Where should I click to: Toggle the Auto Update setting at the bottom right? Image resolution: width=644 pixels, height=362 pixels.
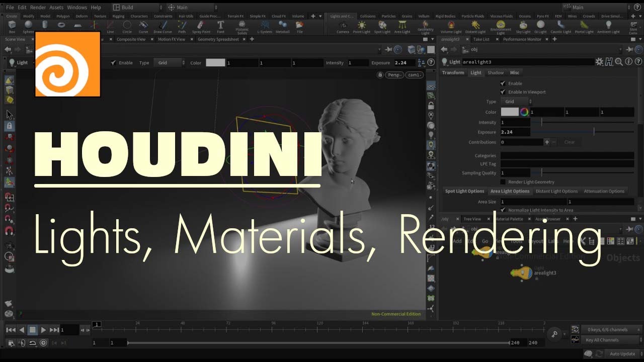pyautogui.click(x=622, y=354)
